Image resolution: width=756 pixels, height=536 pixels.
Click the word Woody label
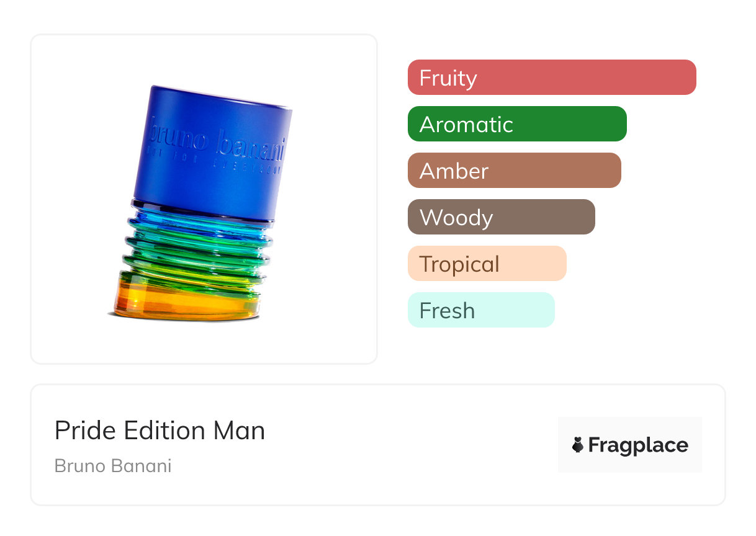click(456, 218)
